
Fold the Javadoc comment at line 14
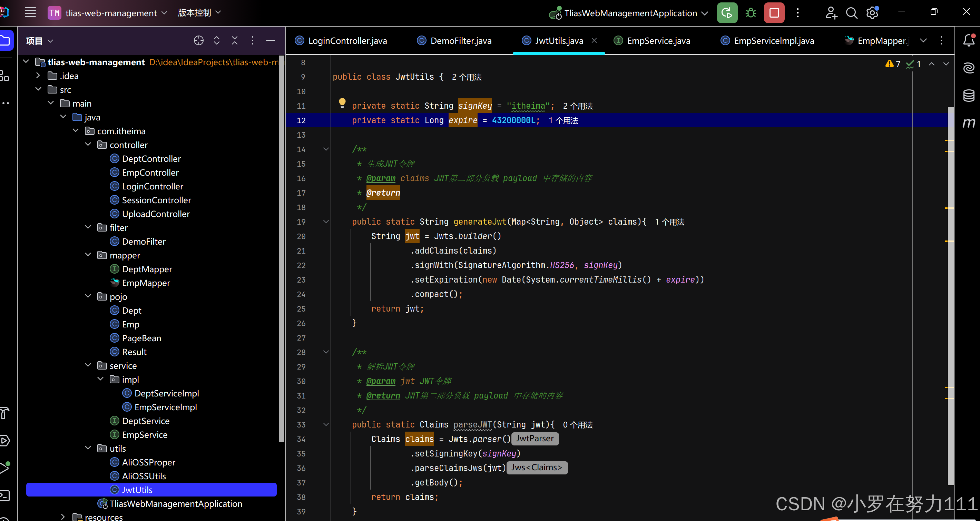(x=326, y=149)
